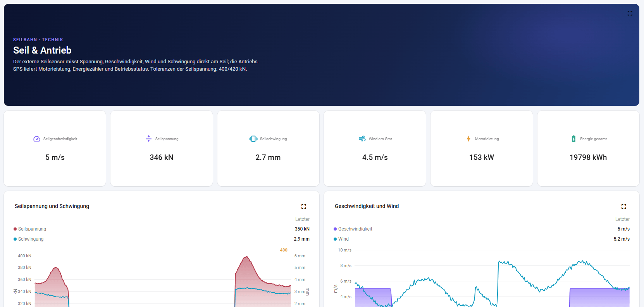Viewport: 644px width, 307px height.
Task: Click the fullscreen icon in the header banner
Action: pos(630,13)
